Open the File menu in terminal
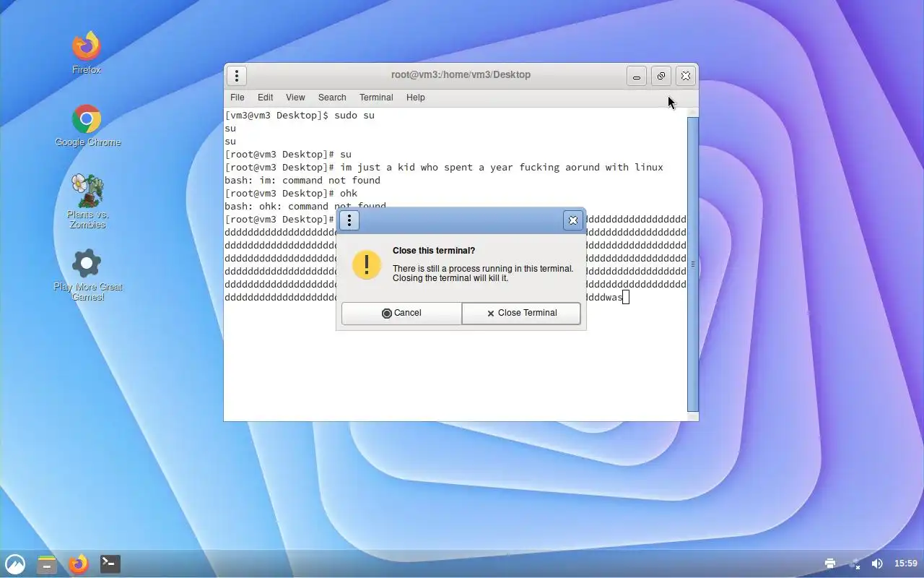The image size is (924, 578). [237, 98]
